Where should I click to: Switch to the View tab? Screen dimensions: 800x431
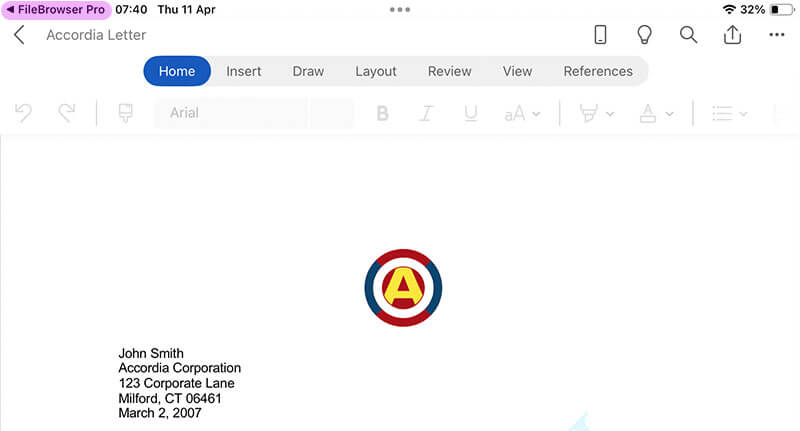click(517, 71)
